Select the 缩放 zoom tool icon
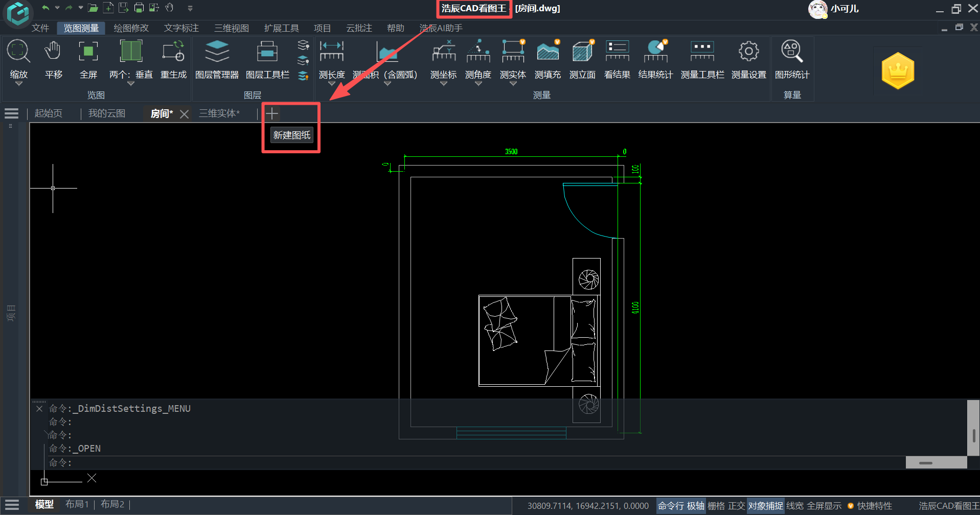Image resolution: width=980 pixels, height=515 pixels. tap(18, 52)
